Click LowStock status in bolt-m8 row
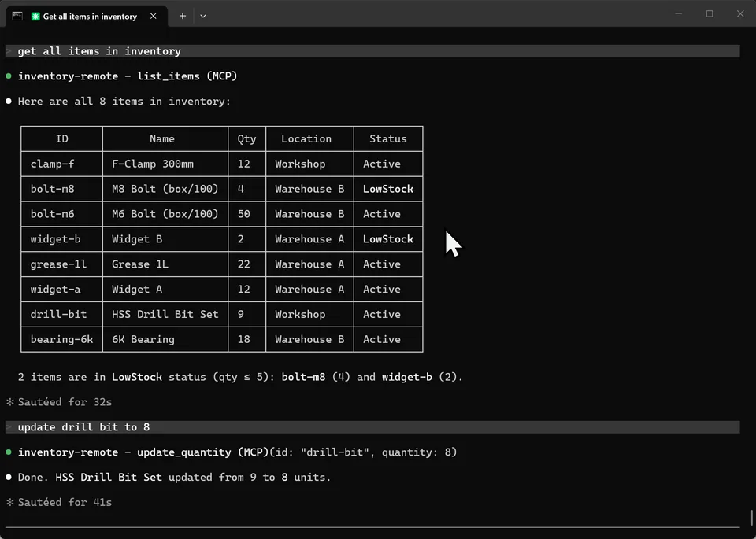756x539 pixels. click(x=388, y=189)
